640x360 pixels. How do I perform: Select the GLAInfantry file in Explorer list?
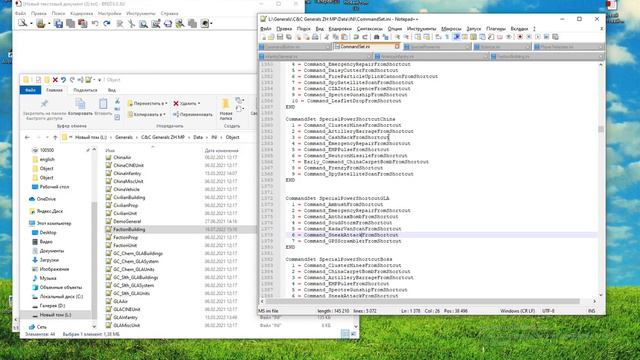pos(125,317)
